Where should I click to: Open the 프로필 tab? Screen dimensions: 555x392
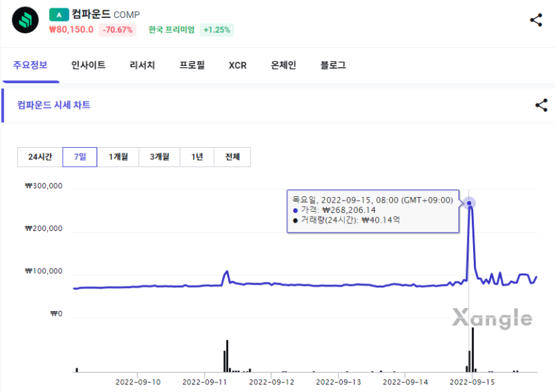(192, 65)
